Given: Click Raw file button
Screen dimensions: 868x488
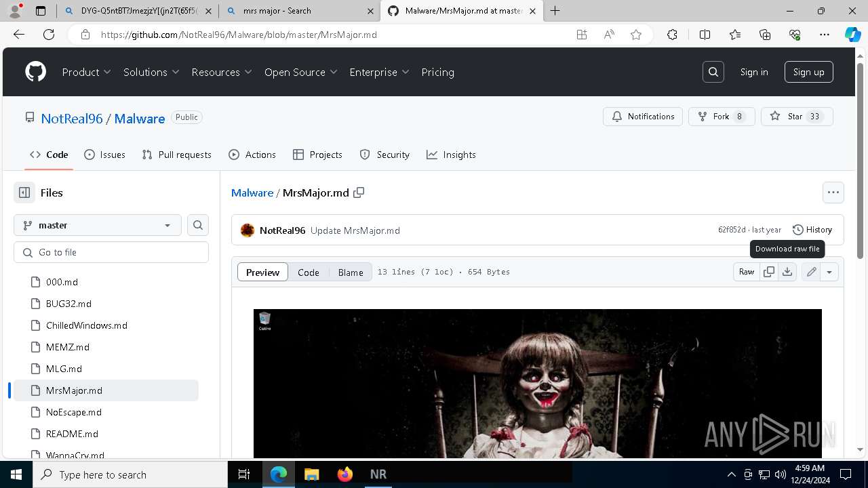Looking at the screenshot, I should [747, 272].
